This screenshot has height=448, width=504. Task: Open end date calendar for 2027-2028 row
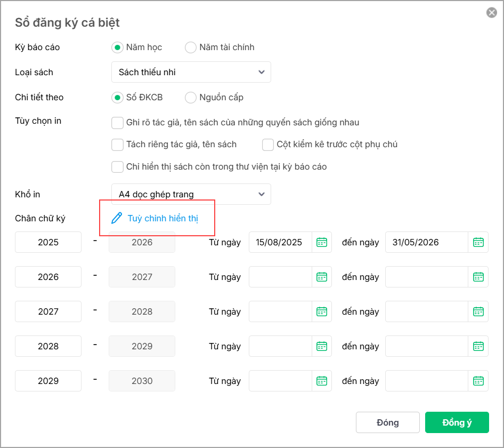(478, 311)
